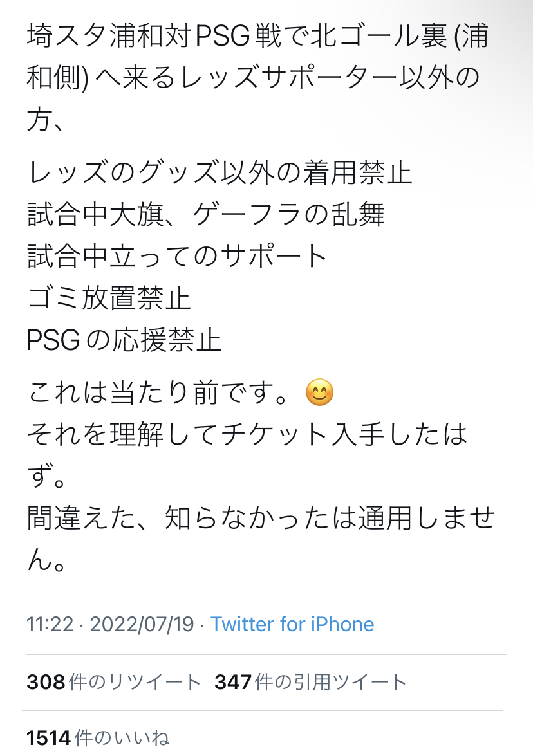Tap the line PSGの応援禁止
Viewport: 533px width, 756px height.
point(124,340)
